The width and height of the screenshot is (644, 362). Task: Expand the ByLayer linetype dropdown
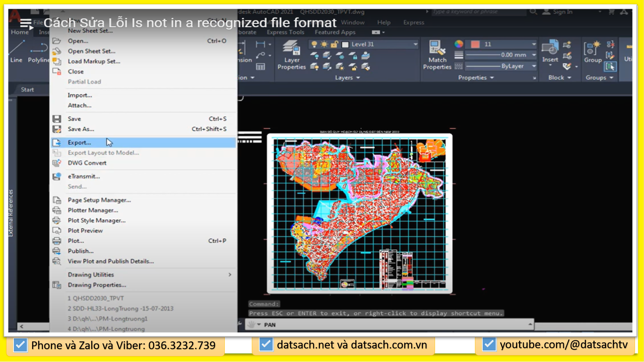(x=534, y=66)
